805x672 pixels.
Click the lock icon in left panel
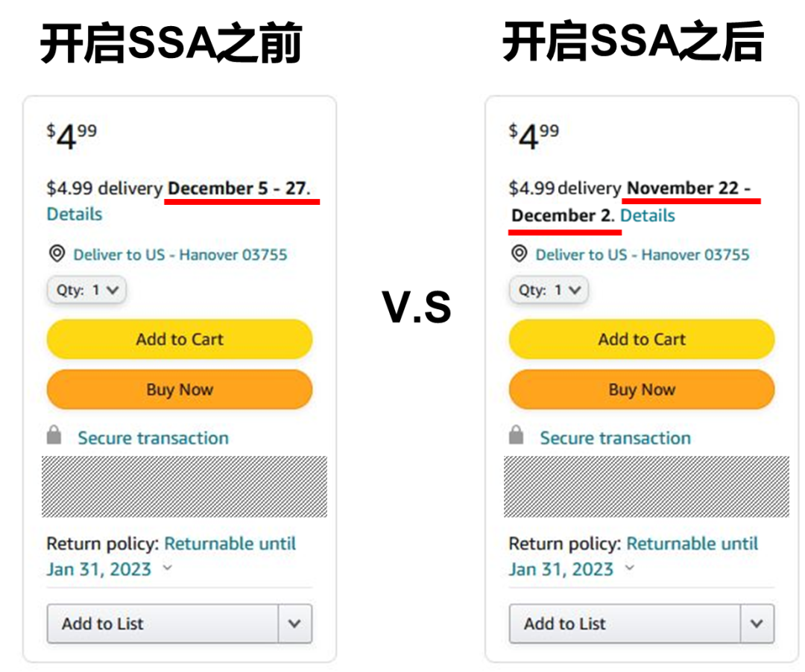[x=54, y=435]
